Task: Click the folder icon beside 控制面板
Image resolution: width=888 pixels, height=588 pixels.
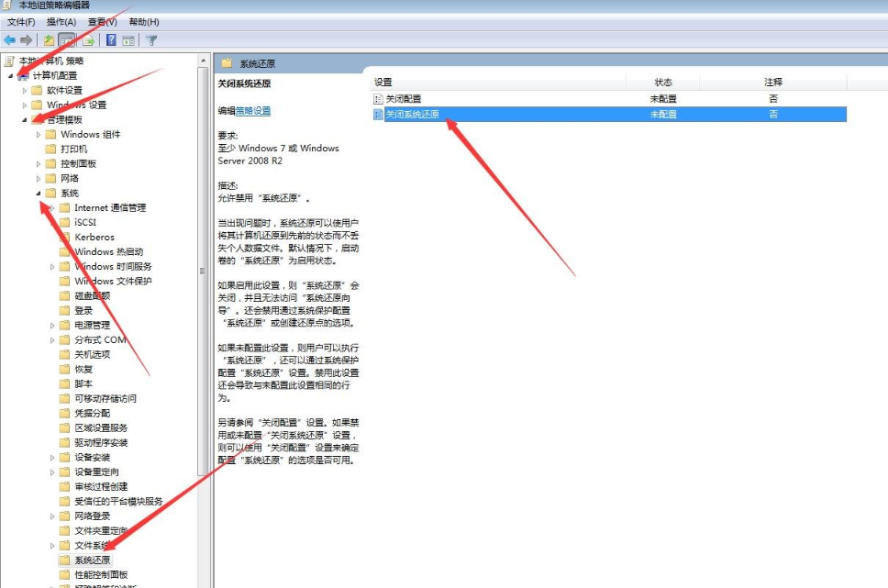Action: tap(51, 163)
